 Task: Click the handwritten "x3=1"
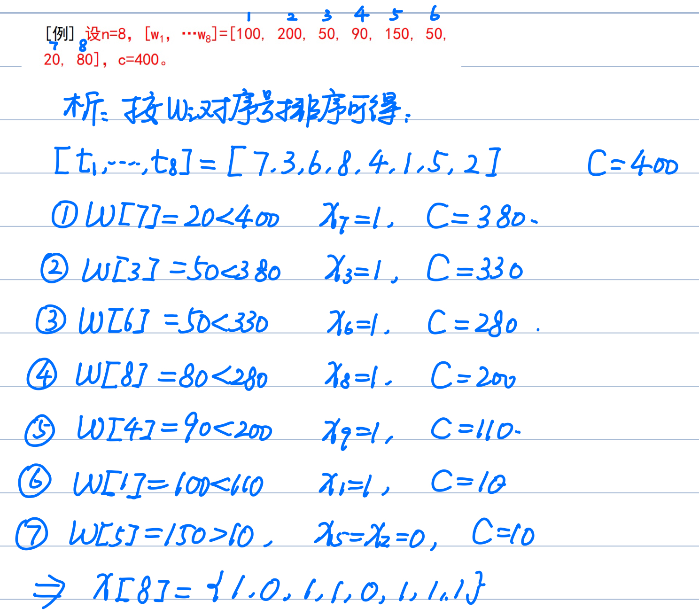pos(361,270)
